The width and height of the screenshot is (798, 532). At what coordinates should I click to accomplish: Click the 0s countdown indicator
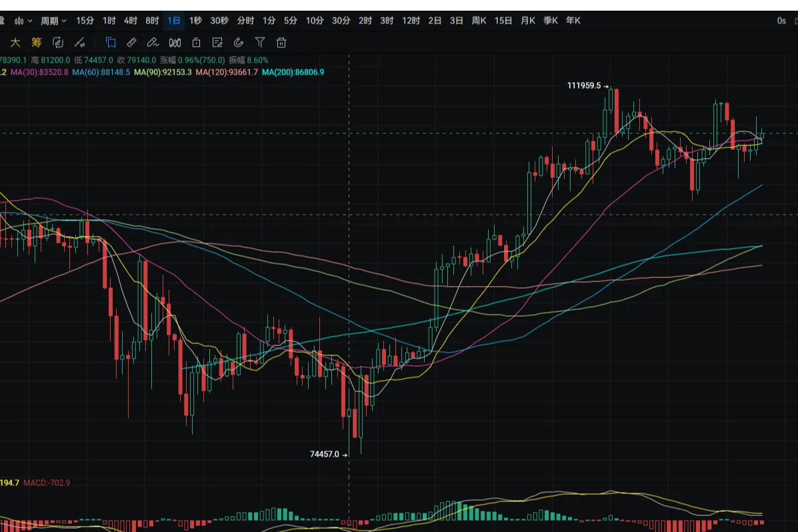click(781, 21)
